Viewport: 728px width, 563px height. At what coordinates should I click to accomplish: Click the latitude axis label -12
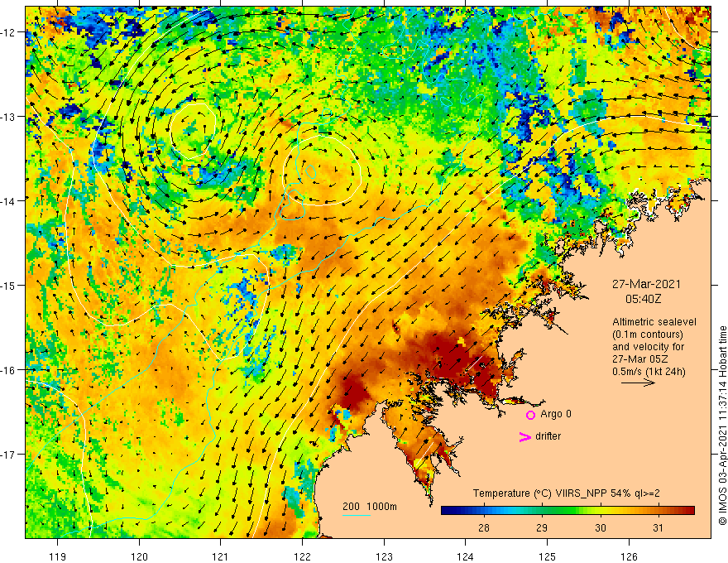pyautogui.click(x=9, y=32)
